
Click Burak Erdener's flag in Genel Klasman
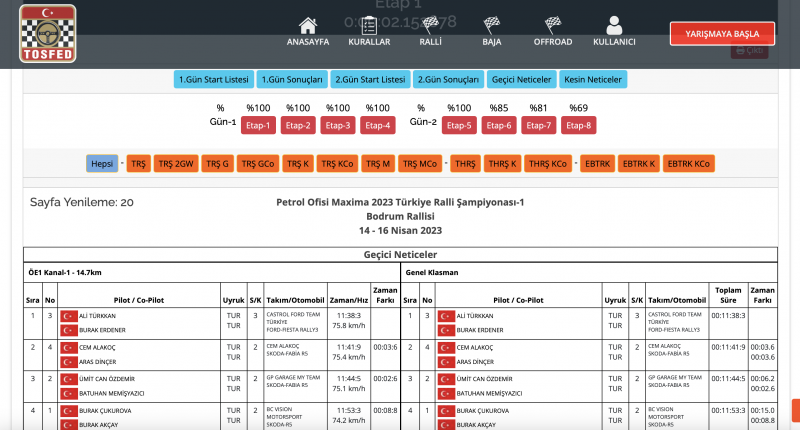[446, 331]
